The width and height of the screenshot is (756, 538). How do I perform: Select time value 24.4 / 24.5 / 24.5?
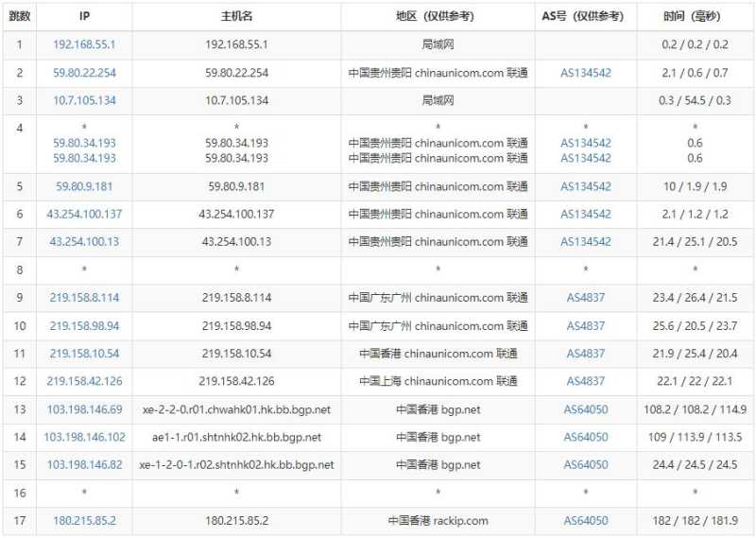[695, 464]
